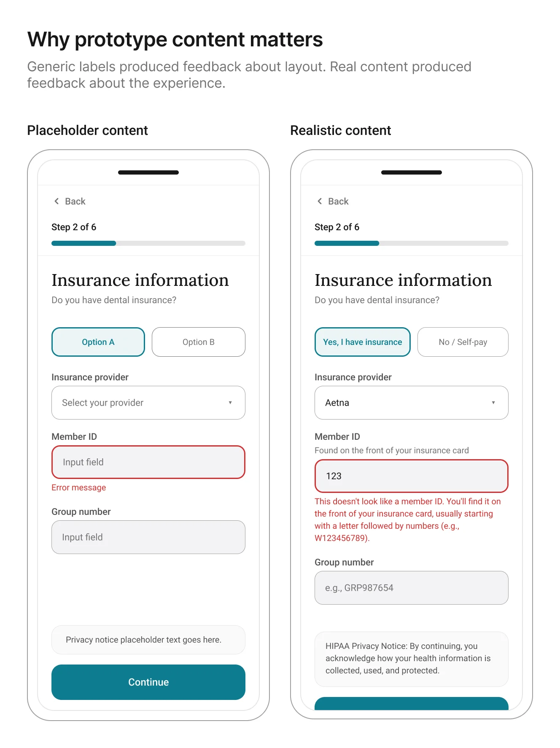The height and width of the screenshot is (748, 560).
Task: Click the placeholder Member ID input field
Action: pos(148,462)
